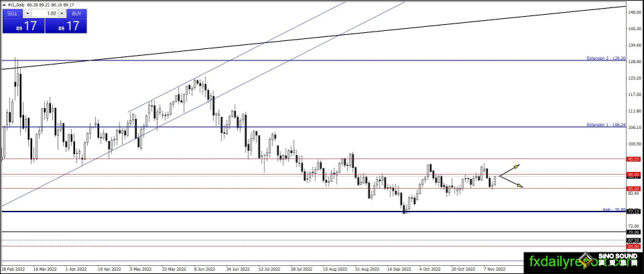The width and height of the screenshot is (644, 274).
Task: Click the red 90.00 price tag
Action: (632, 175)
